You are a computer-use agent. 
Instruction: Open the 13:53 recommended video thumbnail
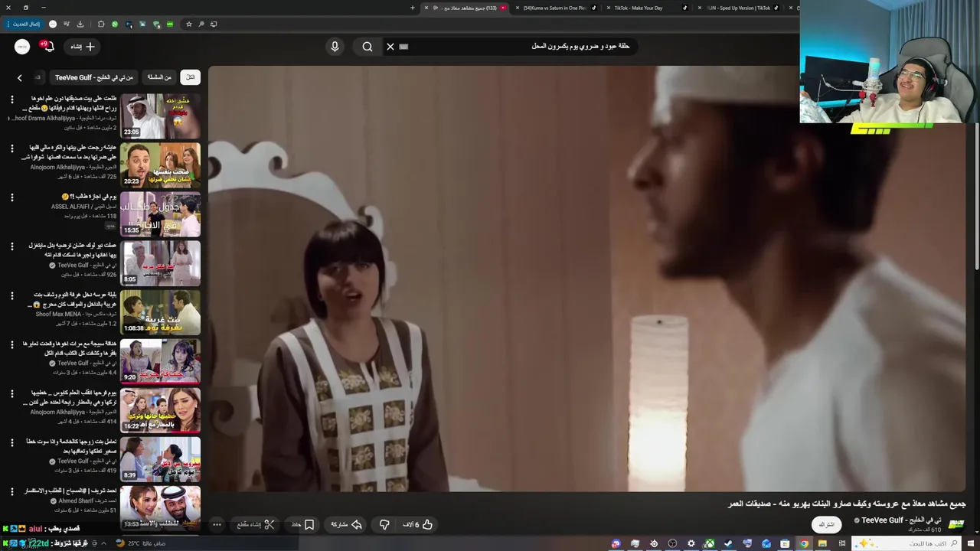pos(160,507)
